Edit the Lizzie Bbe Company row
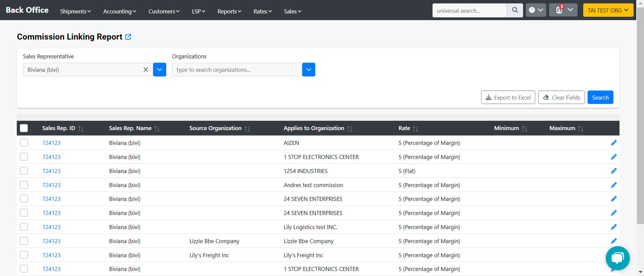644x276 pixels. tap(614, 241)
